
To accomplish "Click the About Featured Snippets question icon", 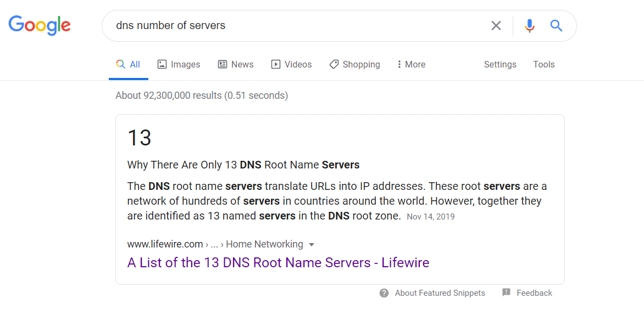I will (384, 293).
